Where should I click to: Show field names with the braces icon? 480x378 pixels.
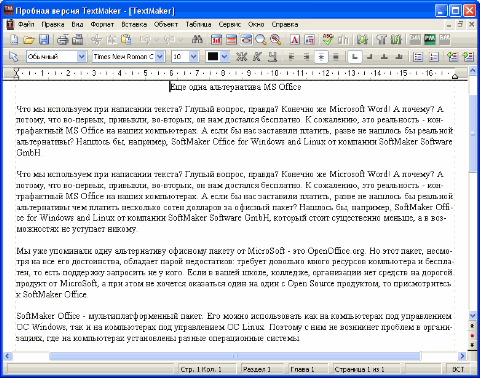pyautogui.click(x=396, y=40)
